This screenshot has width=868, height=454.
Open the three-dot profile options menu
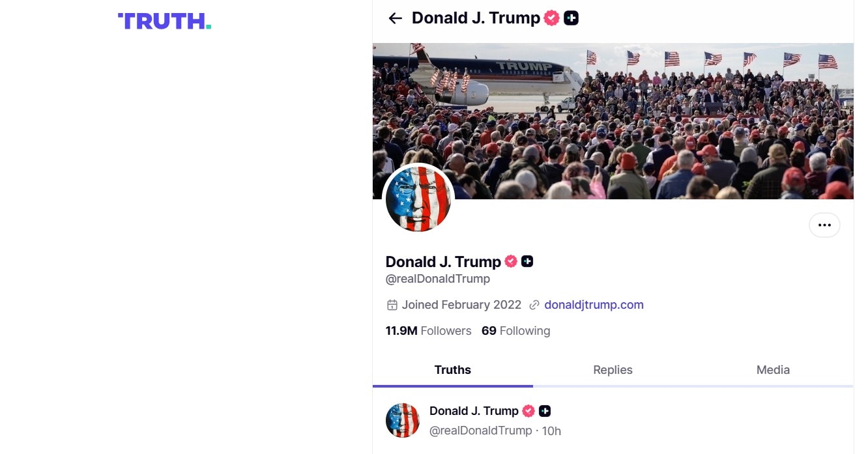[824, 225]
